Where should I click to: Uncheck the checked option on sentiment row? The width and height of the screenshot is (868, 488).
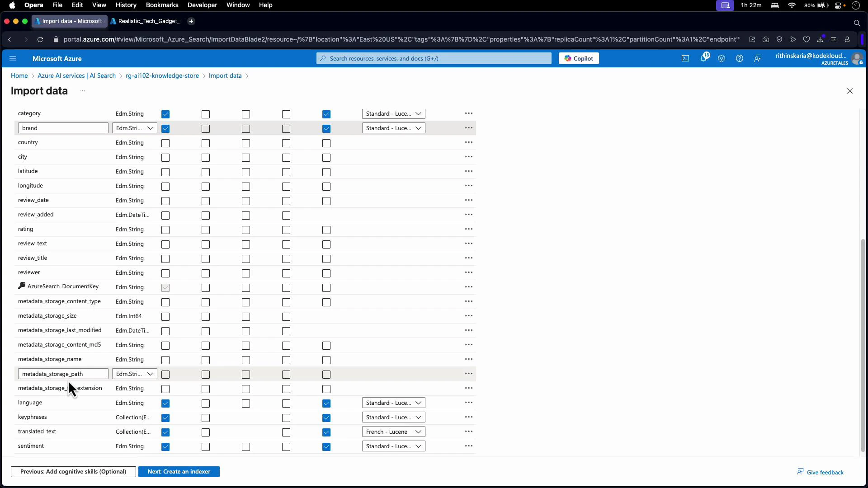(x=165, y=447)
